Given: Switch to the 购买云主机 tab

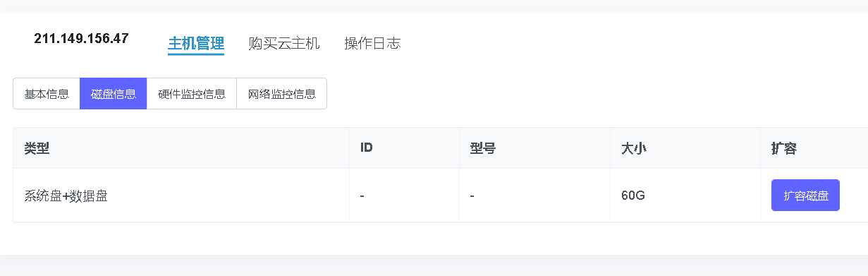Looking at the screenshot, I should (284, 43).
